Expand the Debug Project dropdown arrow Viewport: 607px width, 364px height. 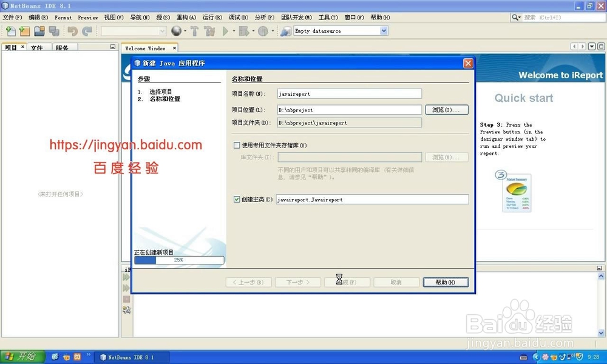coord(253,31)
